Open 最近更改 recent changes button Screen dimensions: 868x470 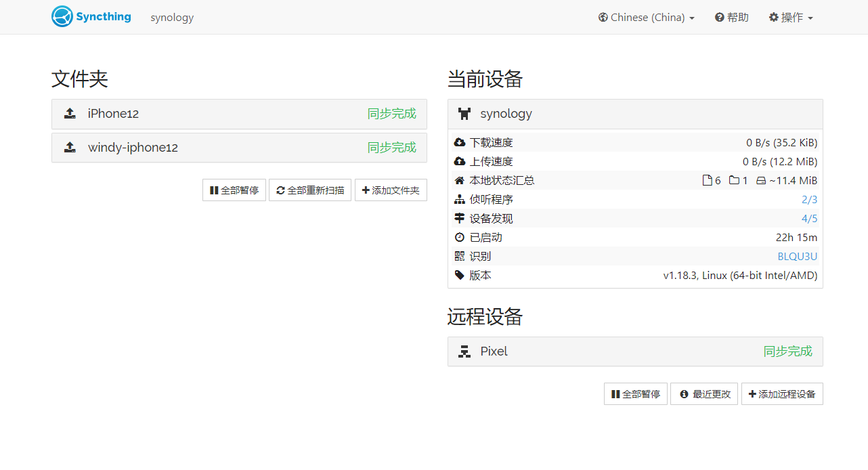pyautogui.click(x=704, y=394)
